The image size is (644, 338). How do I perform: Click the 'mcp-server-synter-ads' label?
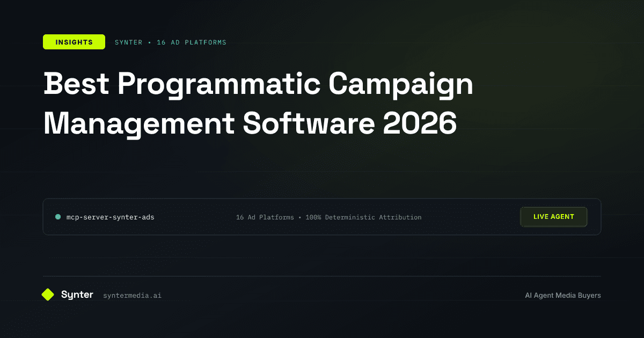click(x=111, y=217)
